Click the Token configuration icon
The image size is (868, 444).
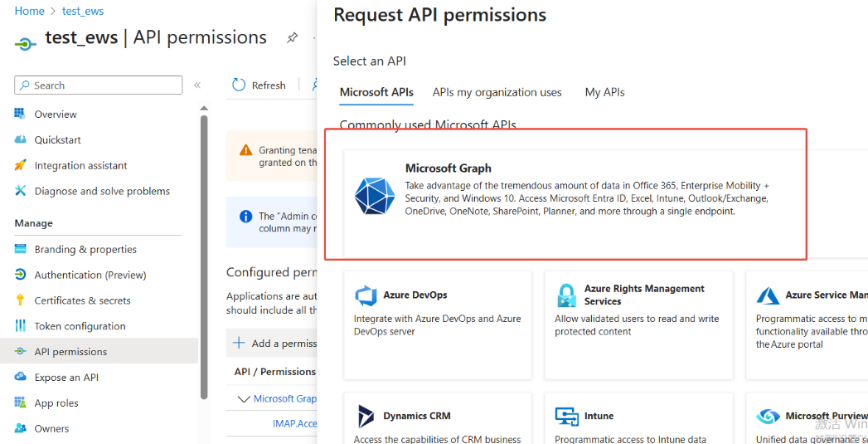pyautogui.click(x=21, y=326)
